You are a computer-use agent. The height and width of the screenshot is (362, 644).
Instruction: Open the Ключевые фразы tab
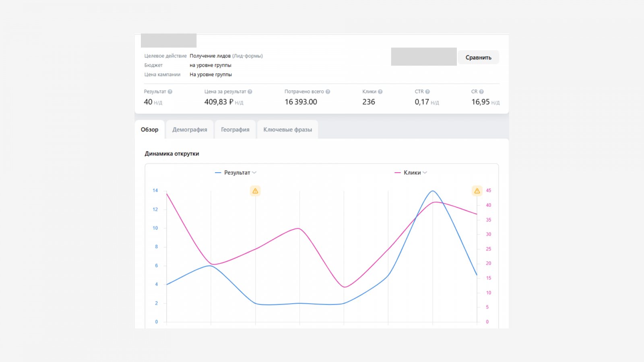pyautogui.click(x=288, y=130)
